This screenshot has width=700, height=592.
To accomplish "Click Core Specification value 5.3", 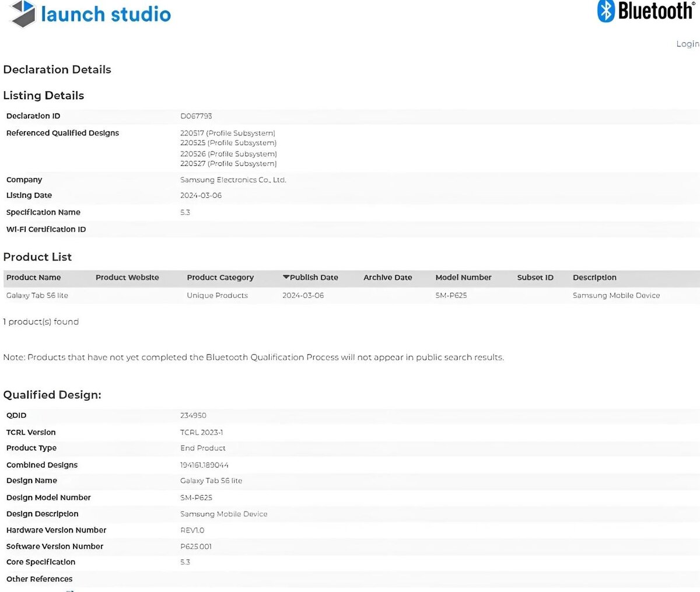I will point(185,562).
